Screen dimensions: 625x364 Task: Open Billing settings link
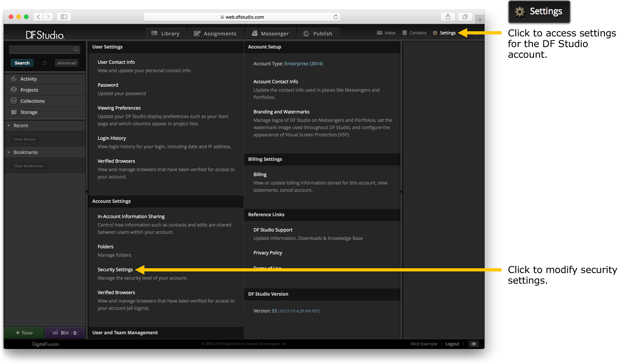click(x=260, y=174)
